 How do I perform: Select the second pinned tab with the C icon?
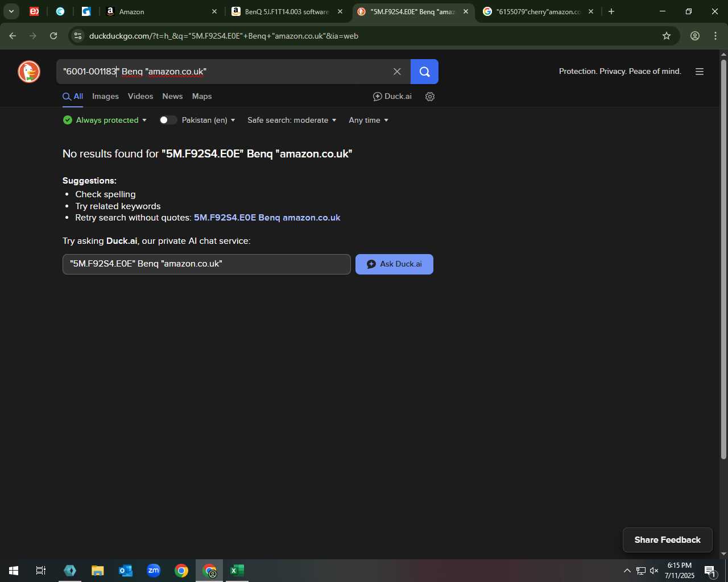(60, 11)
